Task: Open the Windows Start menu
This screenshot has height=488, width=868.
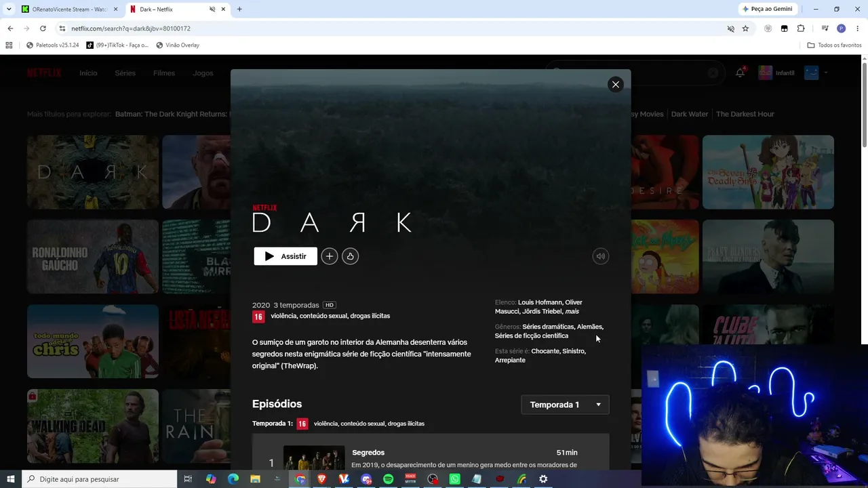Action: [11, 479]
